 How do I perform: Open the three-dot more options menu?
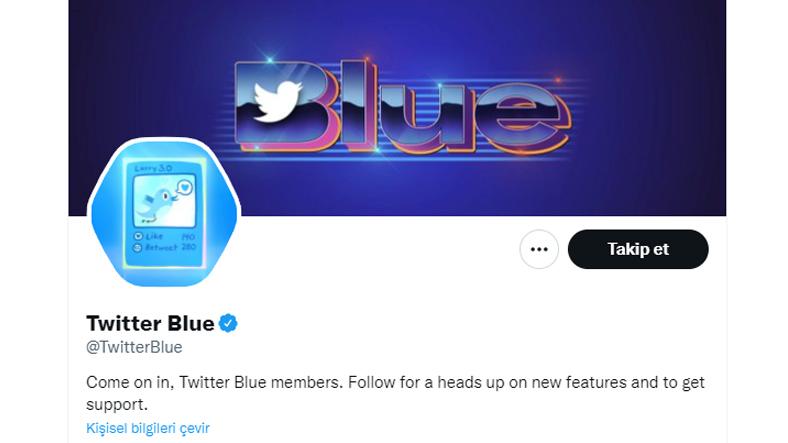[x=539, y=249]
